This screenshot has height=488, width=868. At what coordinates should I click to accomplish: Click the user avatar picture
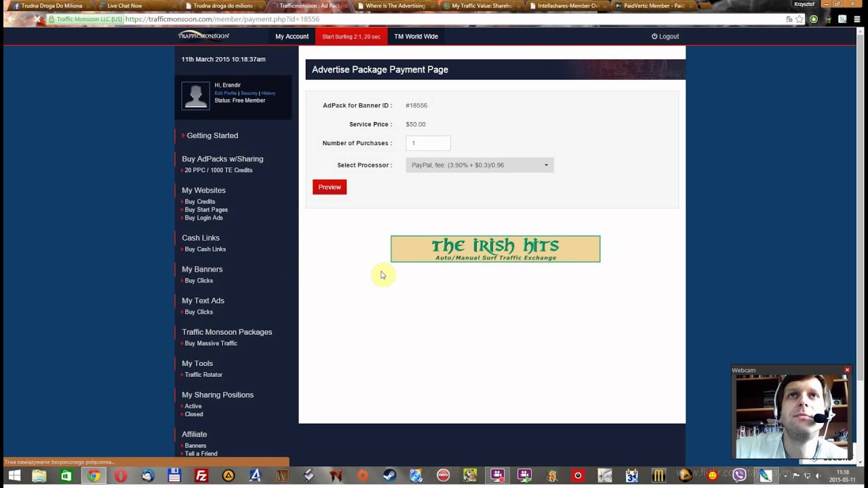[x=195, y=96]
